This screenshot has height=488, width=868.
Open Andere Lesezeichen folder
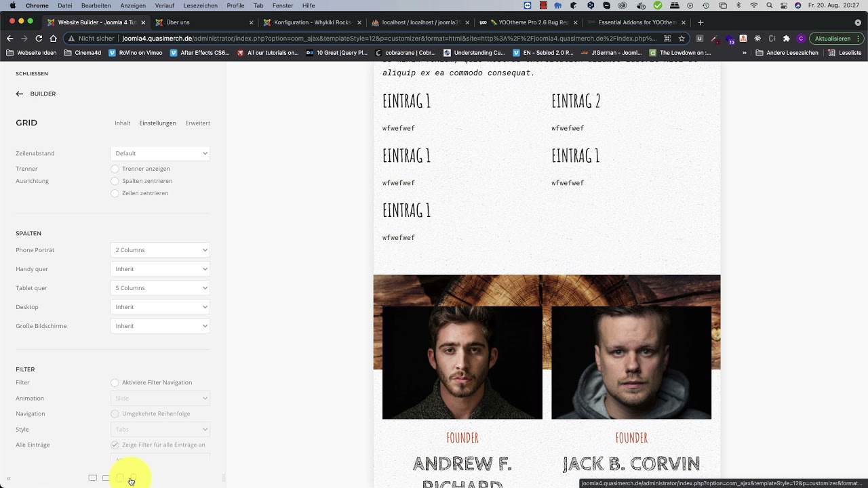(x=787, y=53)
